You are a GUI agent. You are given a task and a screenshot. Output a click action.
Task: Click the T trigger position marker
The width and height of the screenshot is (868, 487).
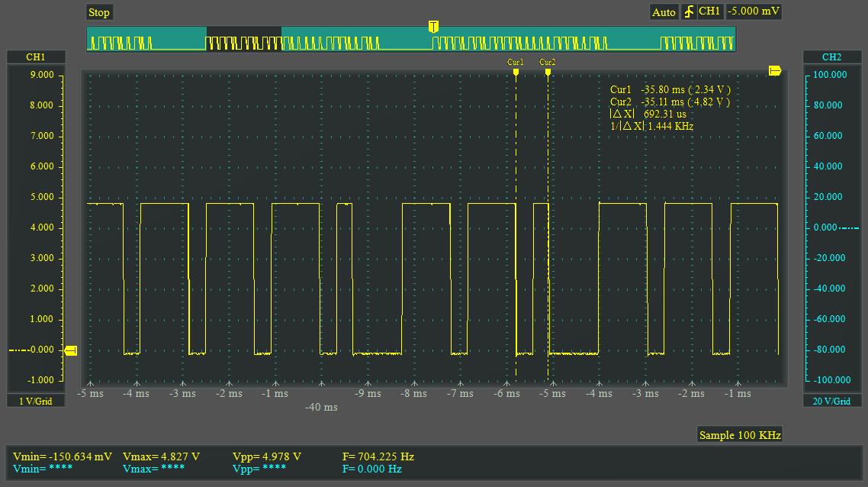[433, 27]
